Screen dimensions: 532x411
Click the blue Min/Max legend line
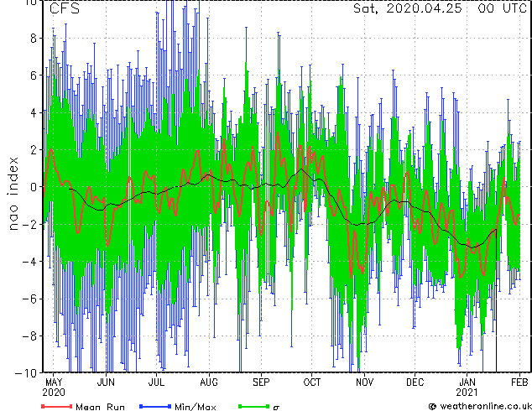coord(155,406)
